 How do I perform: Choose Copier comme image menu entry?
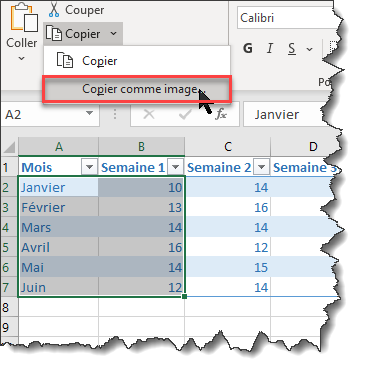pos(137,89)
